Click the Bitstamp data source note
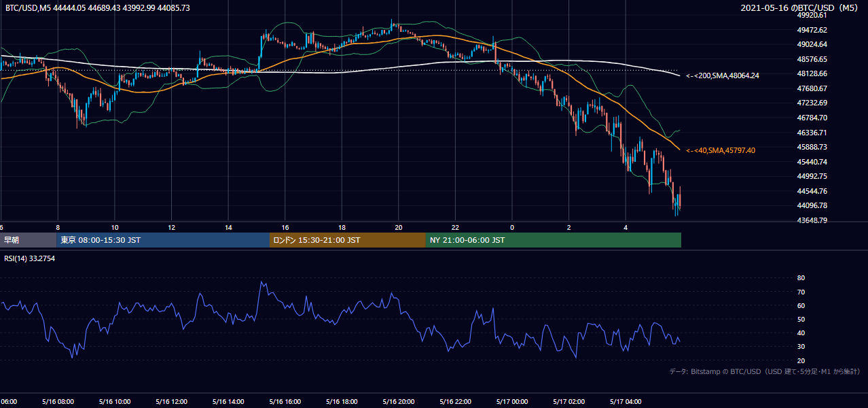The height and width of the screenshot is (408, 868). point(765,372)
